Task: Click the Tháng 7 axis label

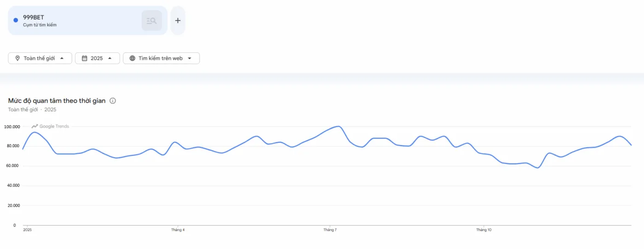Action: pyautogui.click(x=330, y=230)
